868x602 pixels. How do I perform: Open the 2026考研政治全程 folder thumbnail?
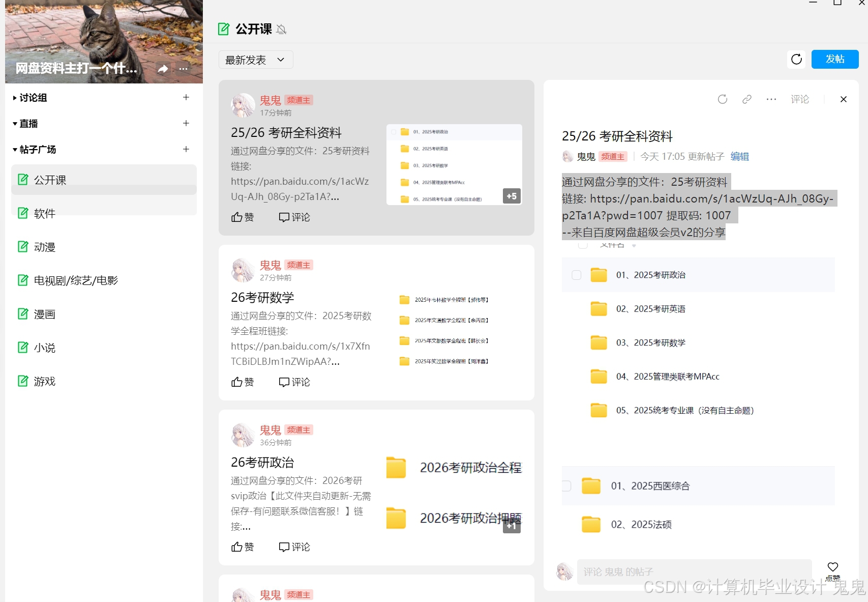coord(454,467)
